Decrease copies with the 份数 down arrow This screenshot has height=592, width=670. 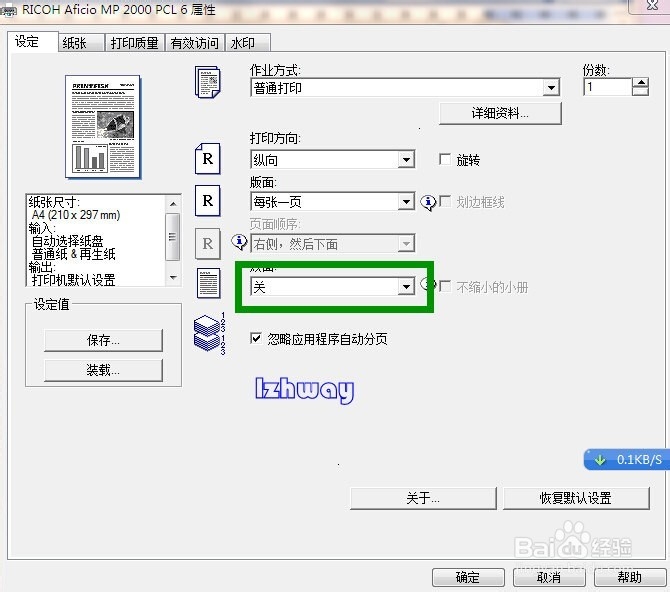coord(641,91)
